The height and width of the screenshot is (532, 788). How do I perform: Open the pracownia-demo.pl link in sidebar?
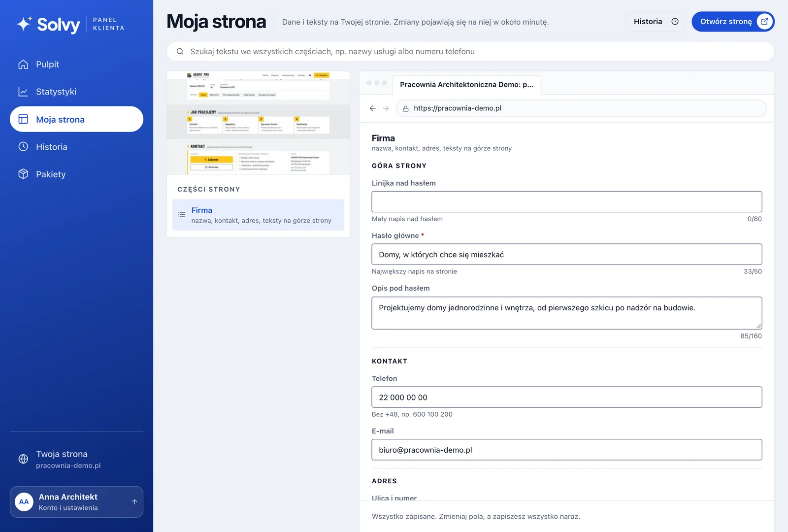(68, 465)
